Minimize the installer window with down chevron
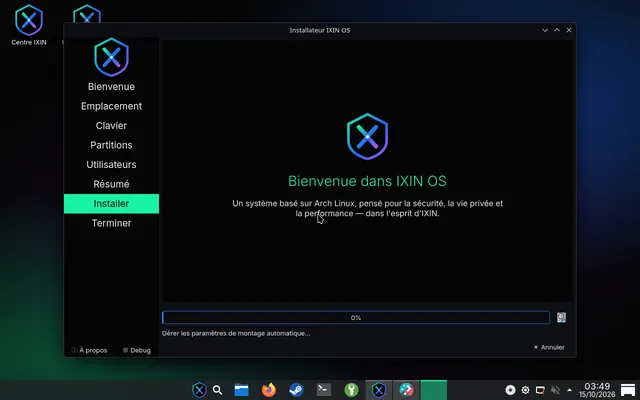The width and height of the screenshot is (640, 400). tap(544, 30)
